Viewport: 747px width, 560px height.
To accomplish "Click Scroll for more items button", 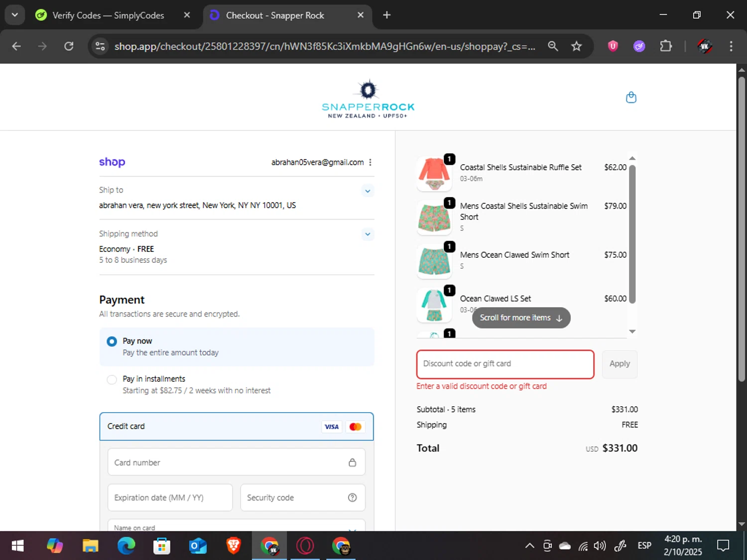I will [x=521, y=318].
